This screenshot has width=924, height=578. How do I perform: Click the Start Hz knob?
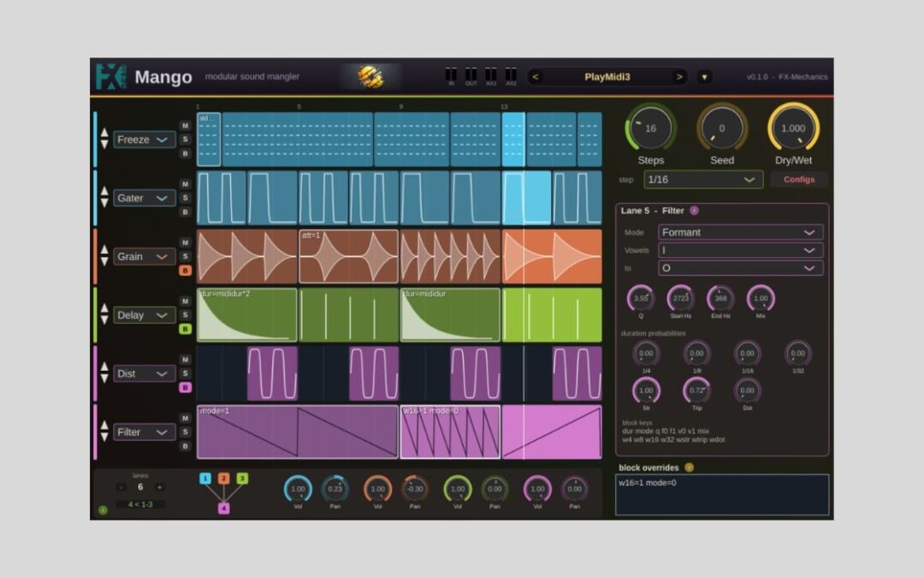point(681,299)
